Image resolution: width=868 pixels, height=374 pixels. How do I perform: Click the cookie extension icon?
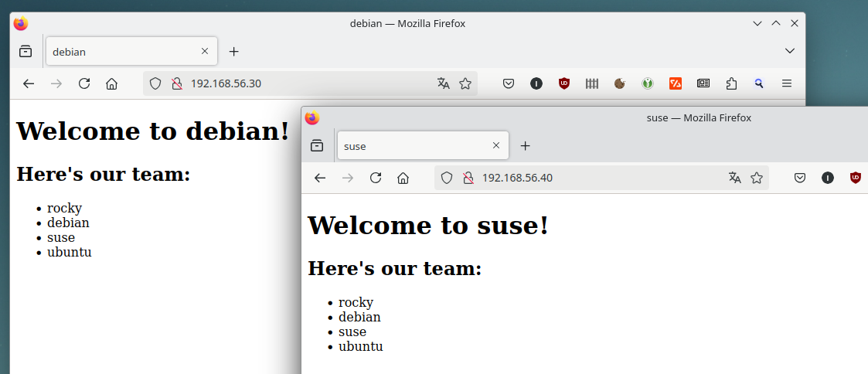pos(620,83)
